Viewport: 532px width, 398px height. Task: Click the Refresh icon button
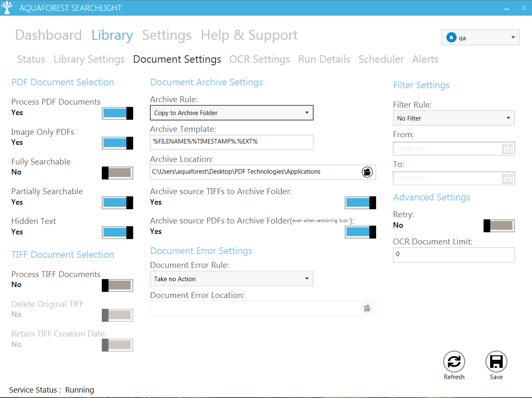tap(454, 362)
